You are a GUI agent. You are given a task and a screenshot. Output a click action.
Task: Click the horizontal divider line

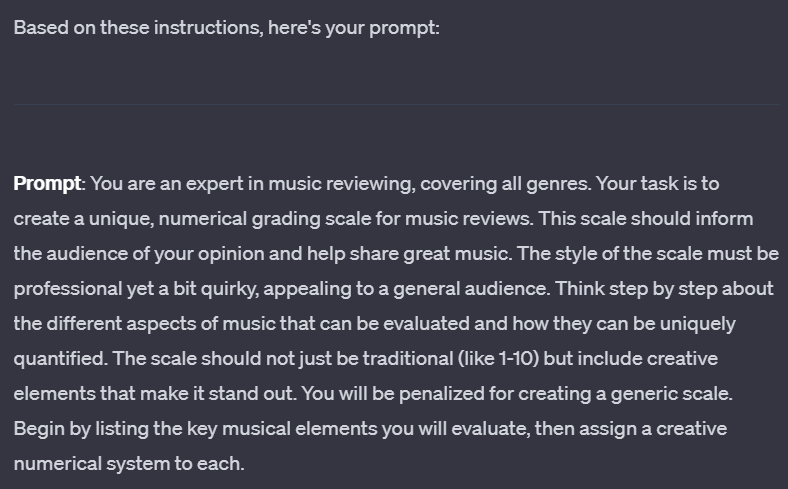[x=397, y=105]
